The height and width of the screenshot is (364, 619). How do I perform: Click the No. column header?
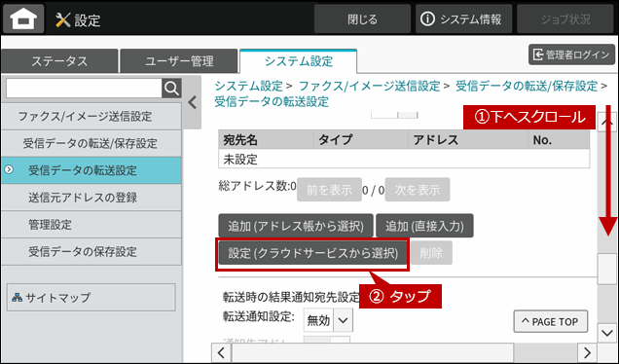(x=559, y=139)
